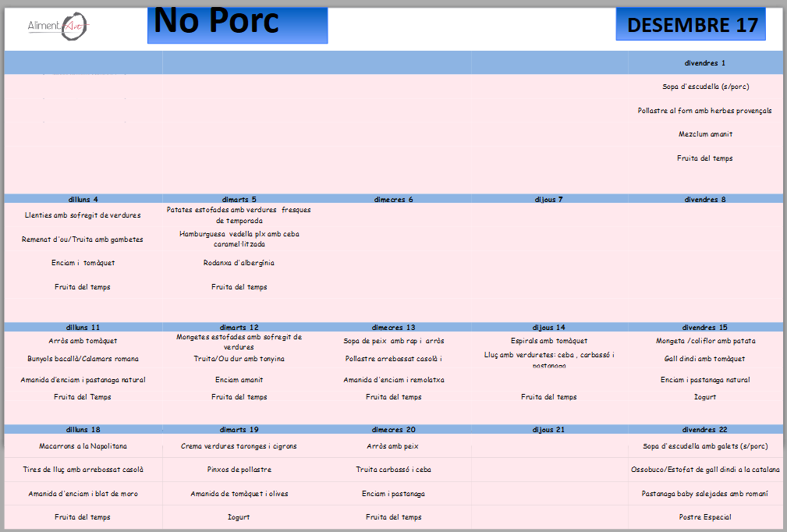Click Sopa de peix amb rap i arròs
This screenshot has height=532, width=787.
click(393, 341)
